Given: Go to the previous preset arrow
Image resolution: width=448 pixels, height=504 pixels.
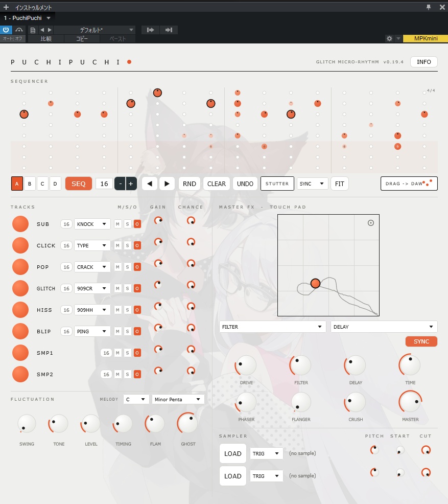Looking at the screenshot, I should tap(42, 30).
